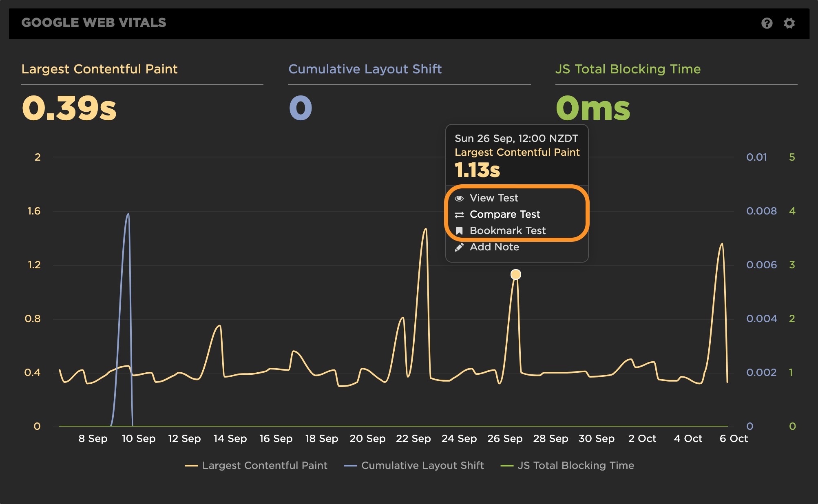
Task: Click the blue layout shift spike peak
Action: click(128, 214)
